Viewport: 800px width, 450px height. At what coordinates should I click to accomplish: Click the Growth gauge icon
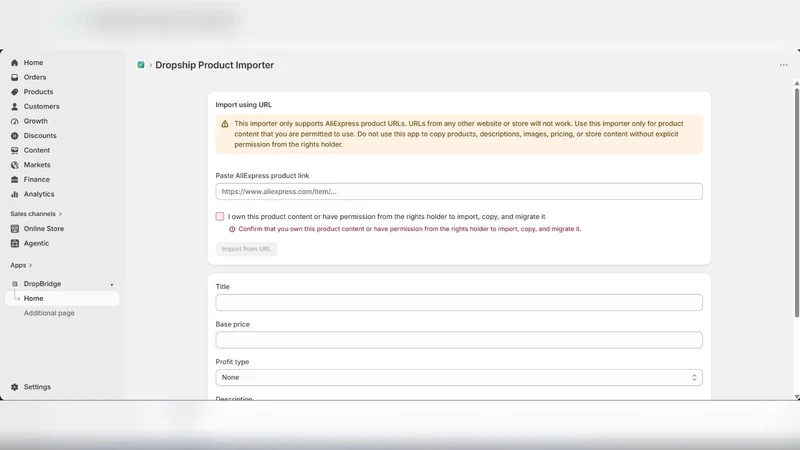14,121
